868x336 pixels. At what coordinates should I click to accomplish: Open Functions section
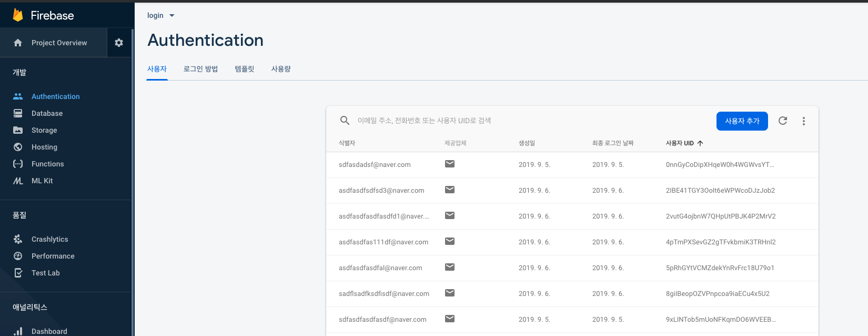pyautogui.click(x=47, y=164)
